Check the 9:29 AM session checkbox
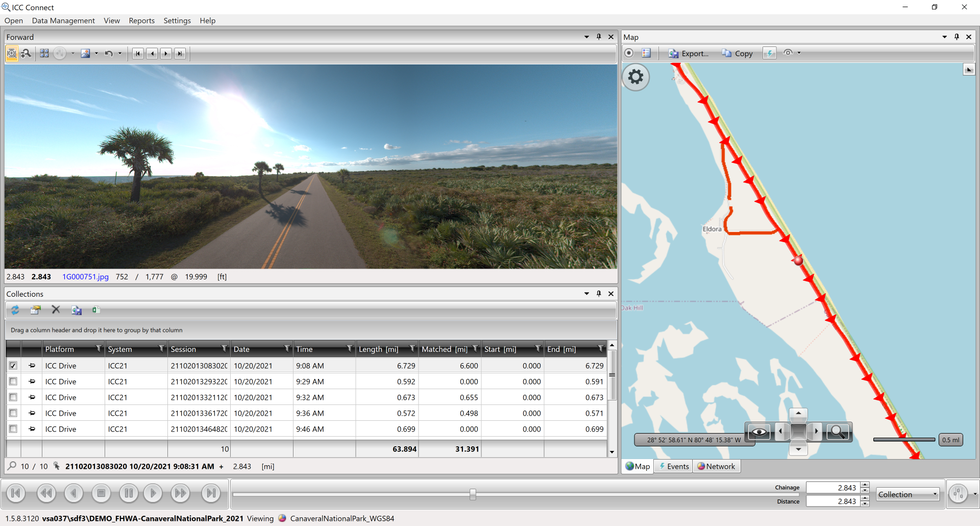The width and height of the screenshot is (980, 526). (x=13, y=381)
